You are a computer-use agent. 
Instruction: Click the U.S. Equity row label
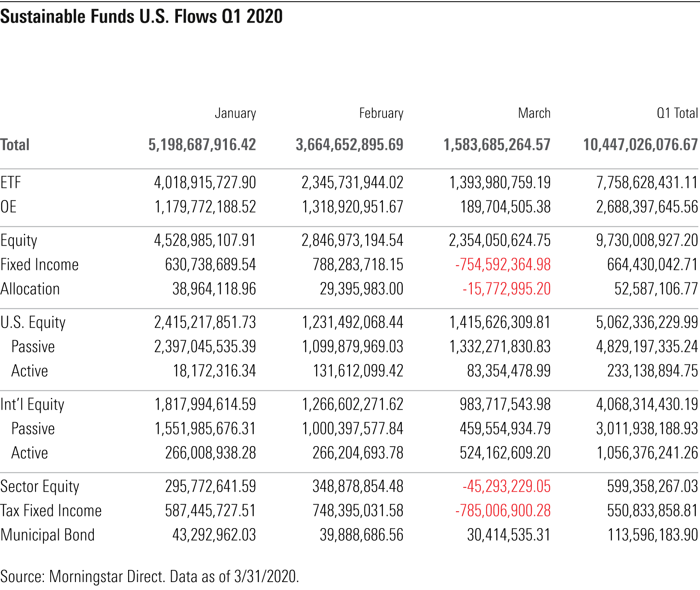(x=33, y=322)
